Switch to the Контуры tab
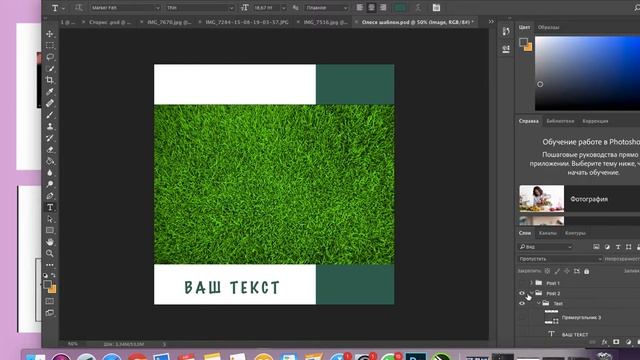 [576, 233]
